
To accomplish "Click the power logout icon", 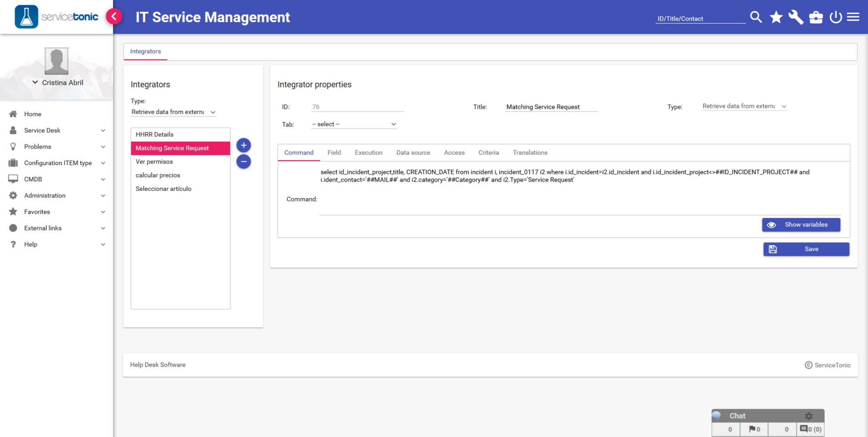I will tap(836, 17).
